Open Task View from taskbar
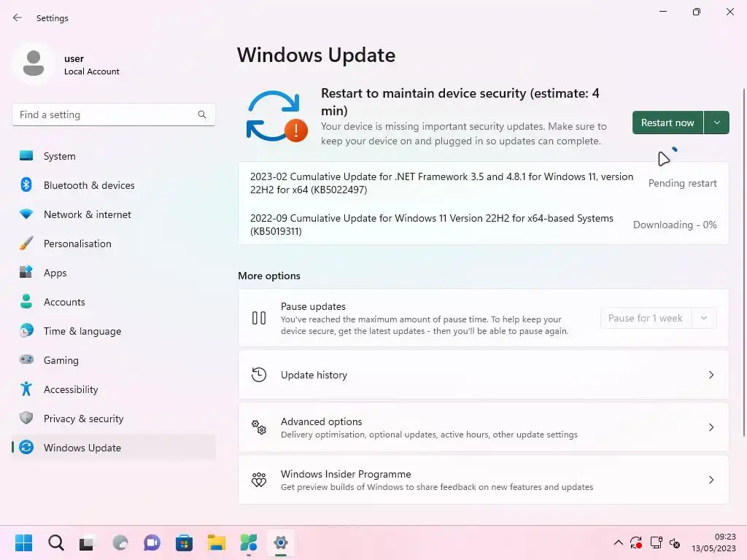747x560 pixels. [x=86, y=542]
